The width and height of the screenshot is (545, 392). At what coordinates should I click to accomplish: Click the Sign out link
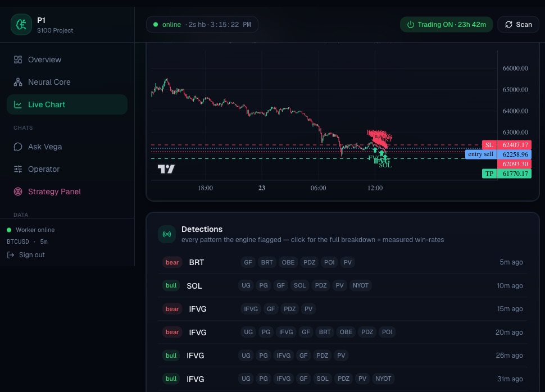pyautogui.click(x=26, y=255)
